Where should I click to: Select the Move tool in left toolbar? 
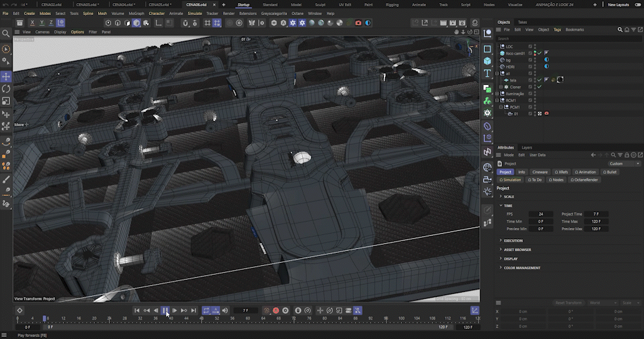click(x=6, y=76)
